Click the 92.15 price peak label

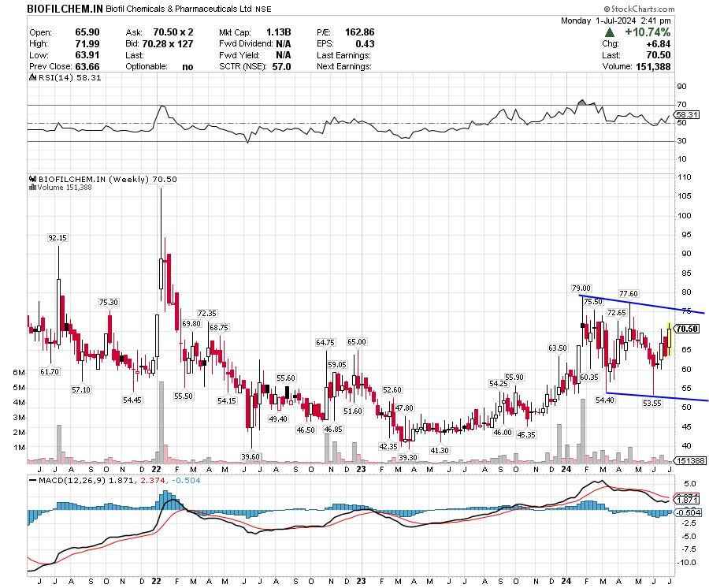(x=58, y=237)
